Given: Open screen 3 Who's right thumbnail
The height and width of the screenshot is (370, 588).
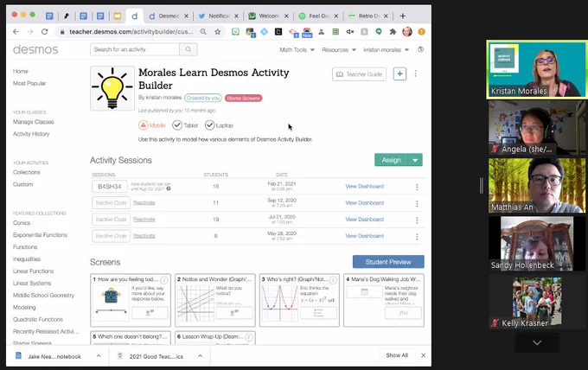Looking at the screenshot, I should (299, 300).
